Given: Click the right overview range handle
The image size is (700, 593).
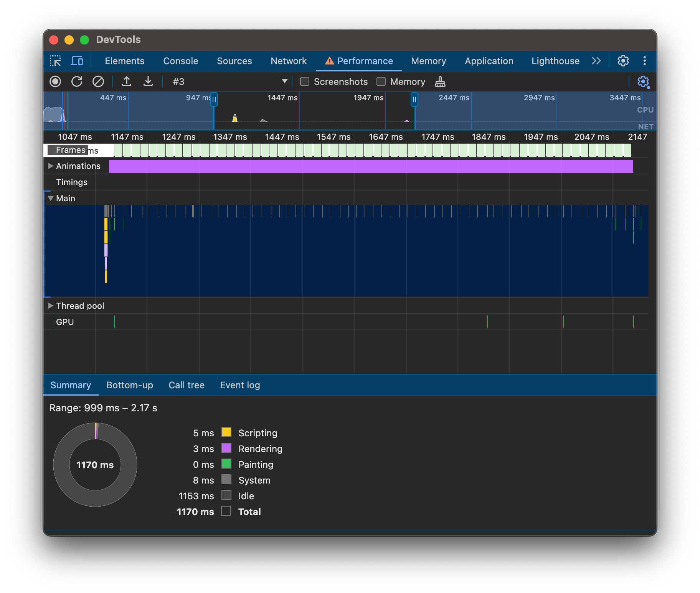Looking at the screenshot, I should 414,100.
